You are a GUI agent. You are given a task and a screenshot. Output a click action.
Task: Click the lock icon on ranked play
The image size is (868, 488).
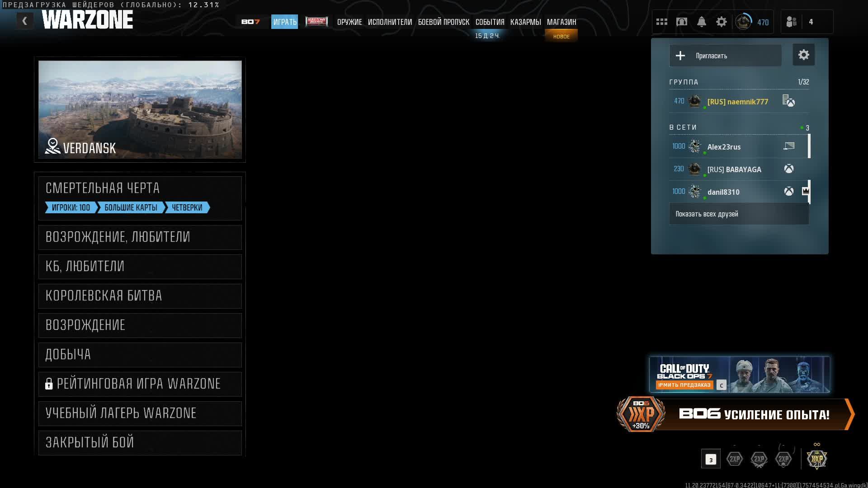click(x=49, y=384)
